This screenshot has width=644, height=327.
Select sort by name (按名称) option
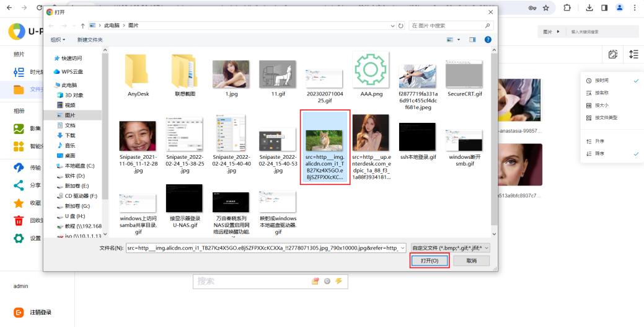[601, 93]
